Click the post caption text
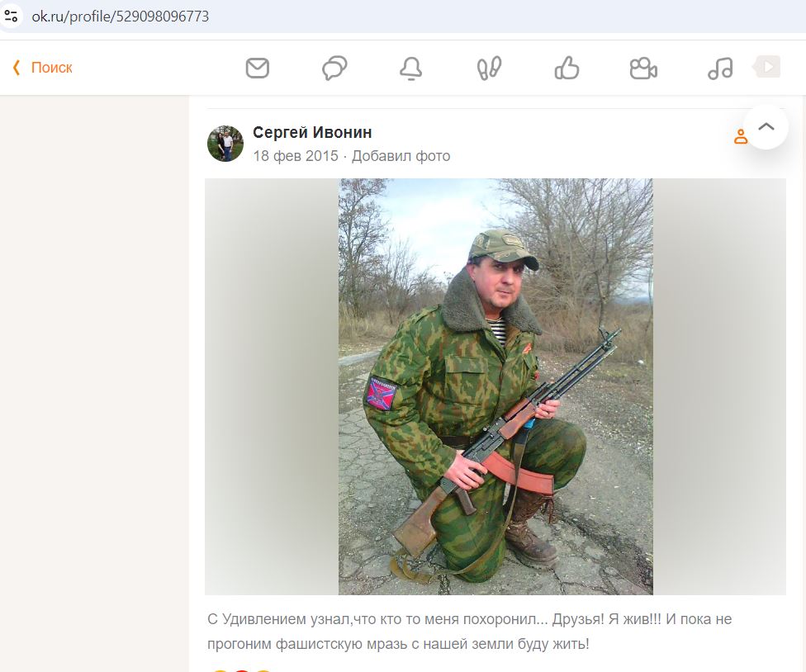 pyautogui.click(x=469, y=632)
